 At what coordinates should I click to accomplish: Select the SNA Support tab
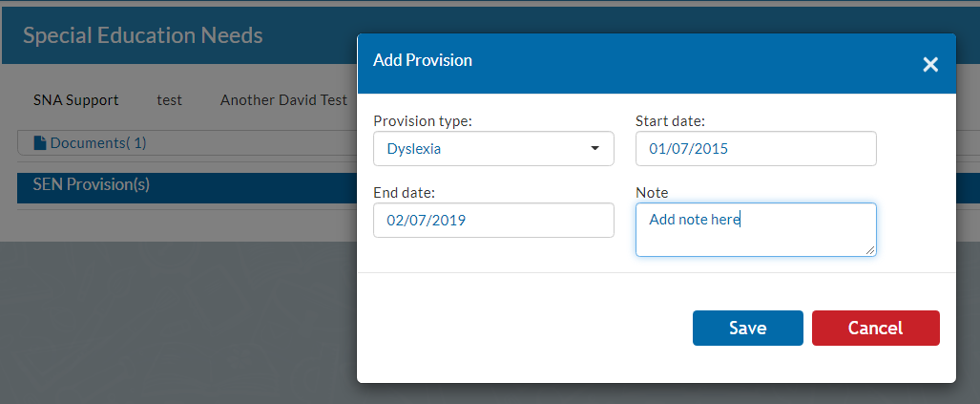tap(76, 100)
